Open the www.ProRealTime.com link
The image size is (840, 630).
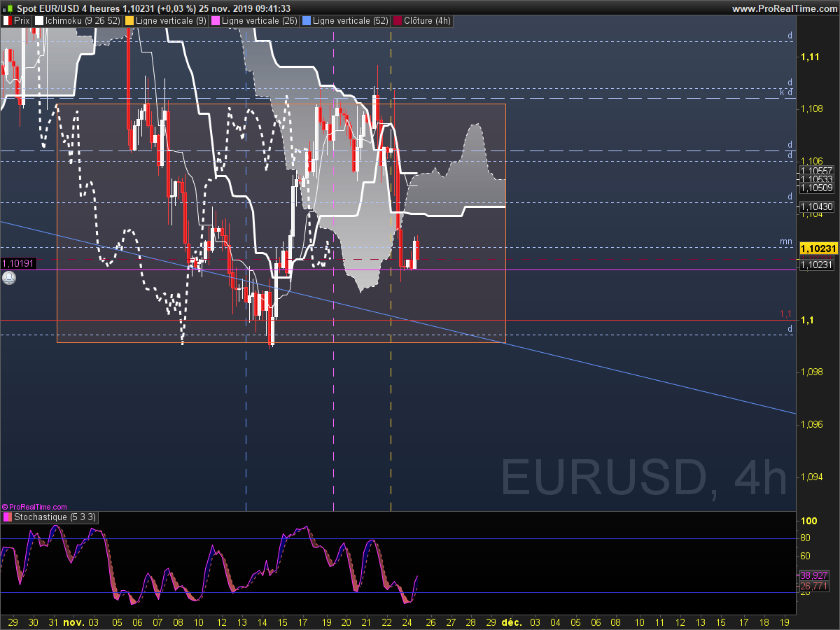(x=783, y=8)
